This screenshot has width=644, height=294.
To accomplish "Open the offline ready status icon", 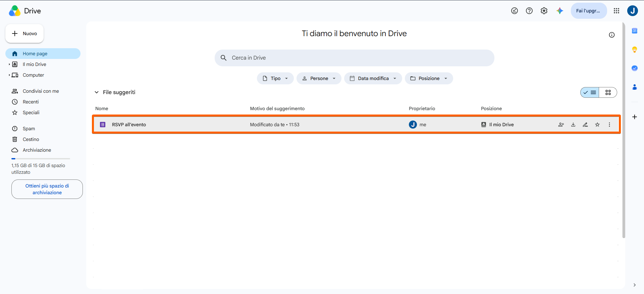I will click(515, 11).
